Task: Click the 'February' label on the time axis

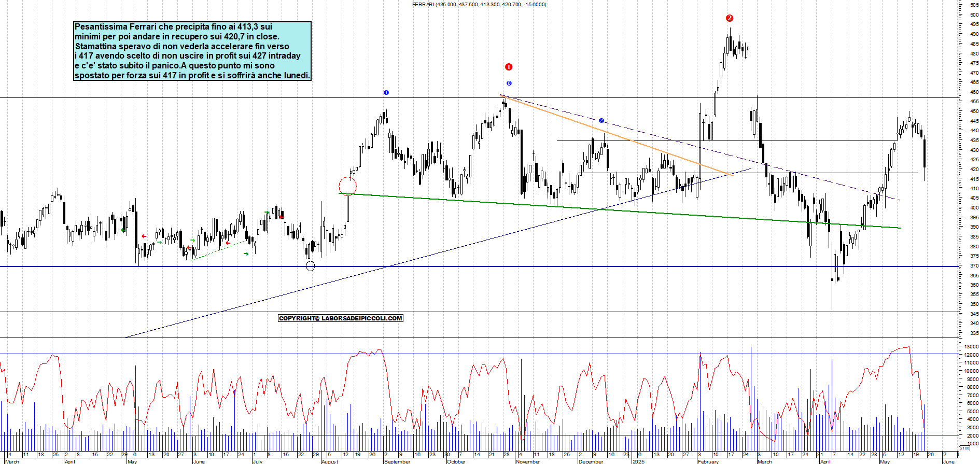Action: (708, 461)
